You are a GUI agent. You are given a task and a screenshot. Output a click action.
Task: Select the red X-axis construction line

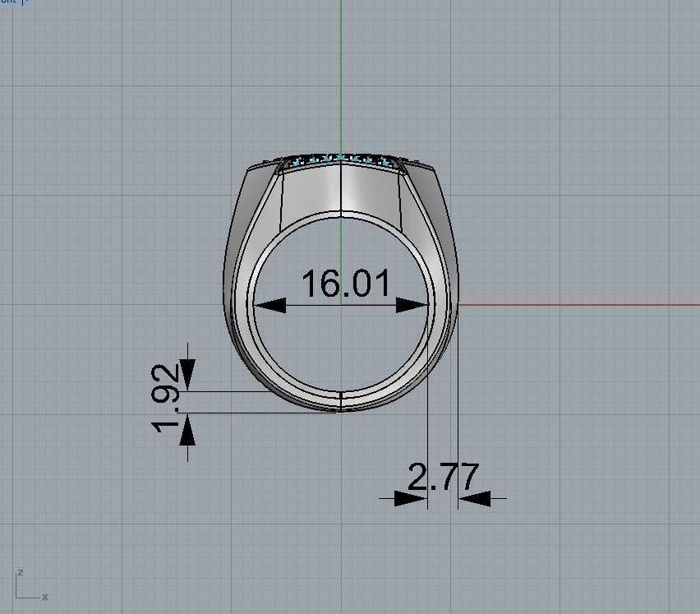579,305
